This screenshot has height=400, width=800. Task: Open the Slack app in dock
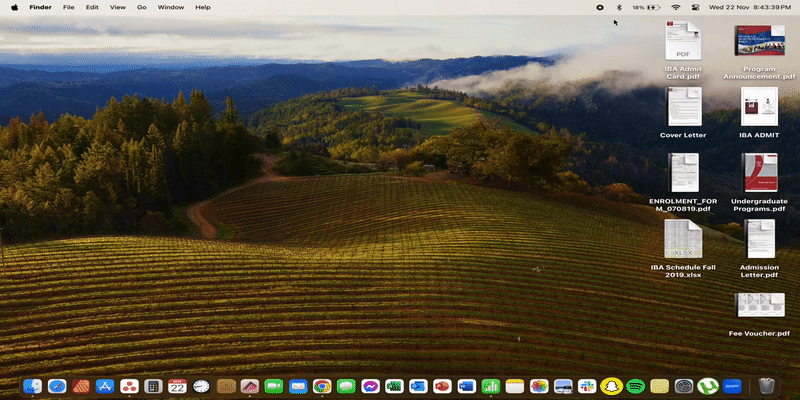(587, 386)
